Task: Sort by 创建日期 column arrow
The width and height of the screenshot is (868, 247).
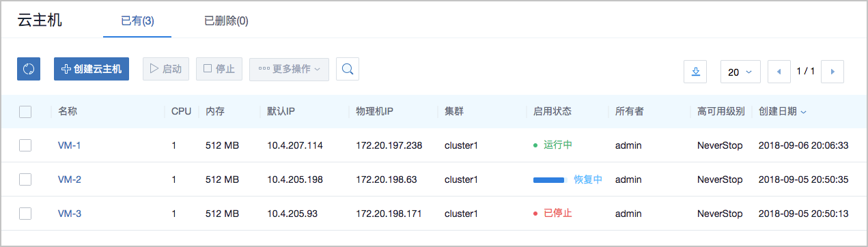Action: 803,112
